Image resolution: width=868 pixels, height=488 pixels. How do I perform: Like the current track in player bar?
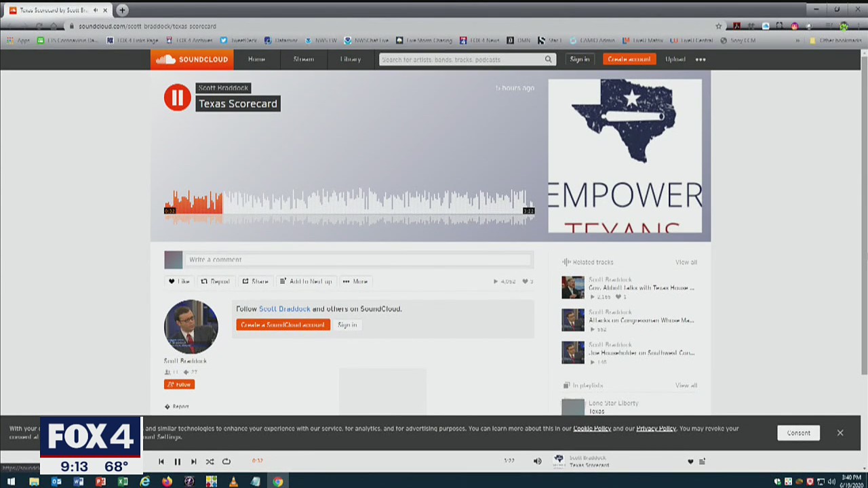click(x=690, y=462)
